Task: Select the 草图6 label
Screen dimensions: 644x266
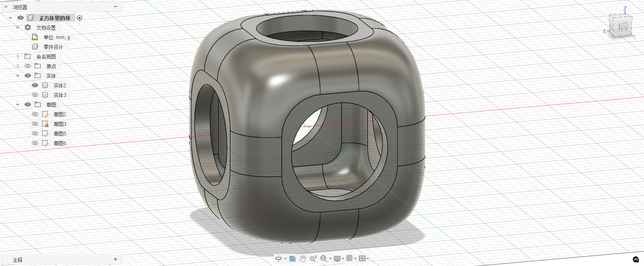Action: pos(60,143)
